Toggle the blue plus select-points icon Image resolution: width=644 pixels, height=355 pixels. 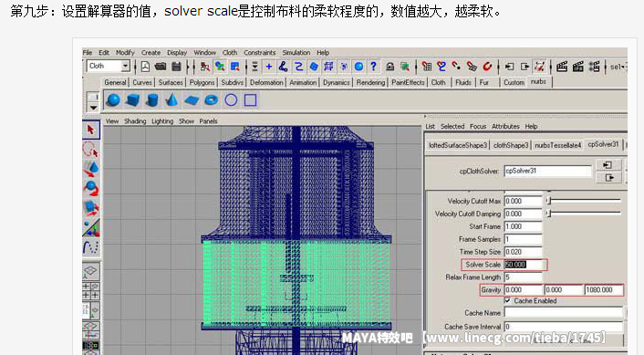pyautogui.click(x=268, y=66)
